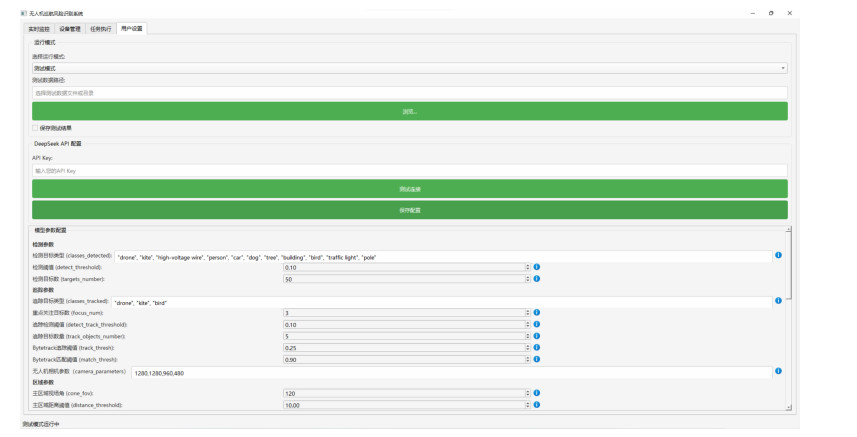Image resolution: width=857 pixels, height=437 pixels.
Task: Show info for focus_num parameter
Action: tap(536, 313)
